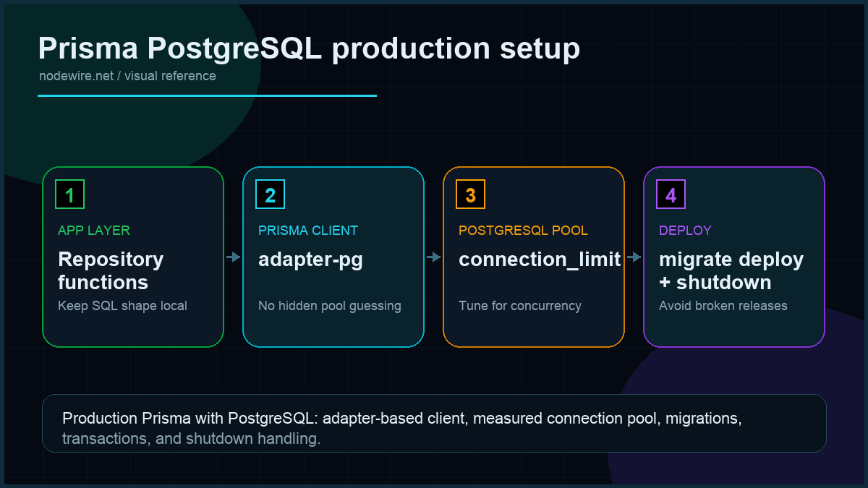
Task: Select the 'APP LAYER' label
Action: point(94,231)
